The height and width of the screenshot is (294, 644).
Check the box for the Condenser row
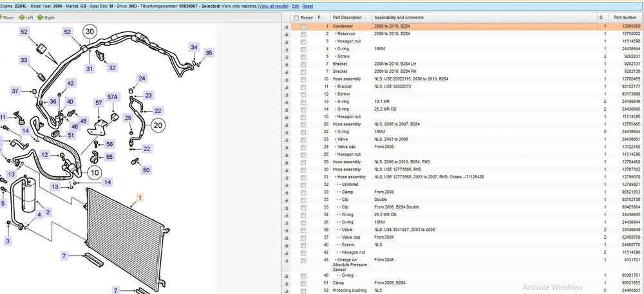click(x=303, y=26)
